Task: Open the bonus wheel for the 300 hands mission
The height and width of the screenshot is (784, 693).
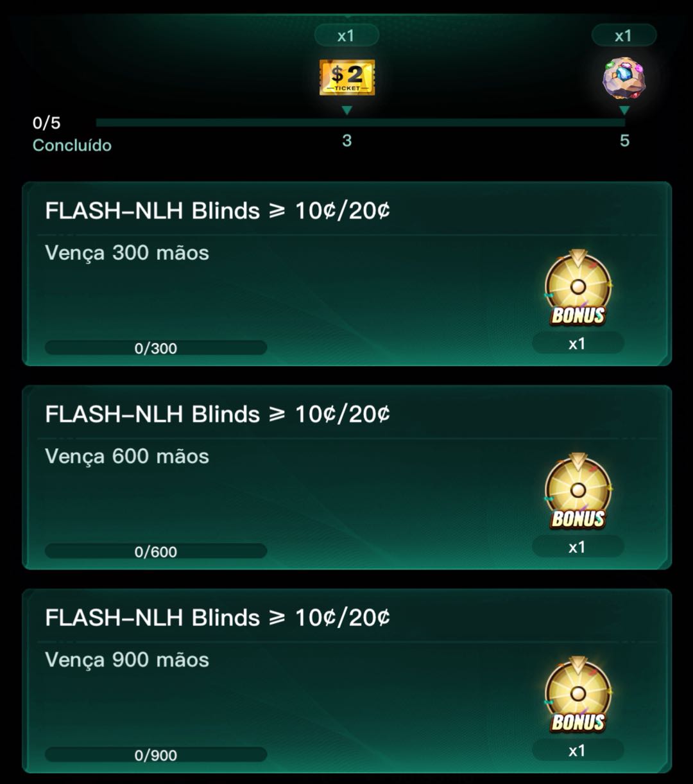Action: pyautogui.click(x=578, y=288)
